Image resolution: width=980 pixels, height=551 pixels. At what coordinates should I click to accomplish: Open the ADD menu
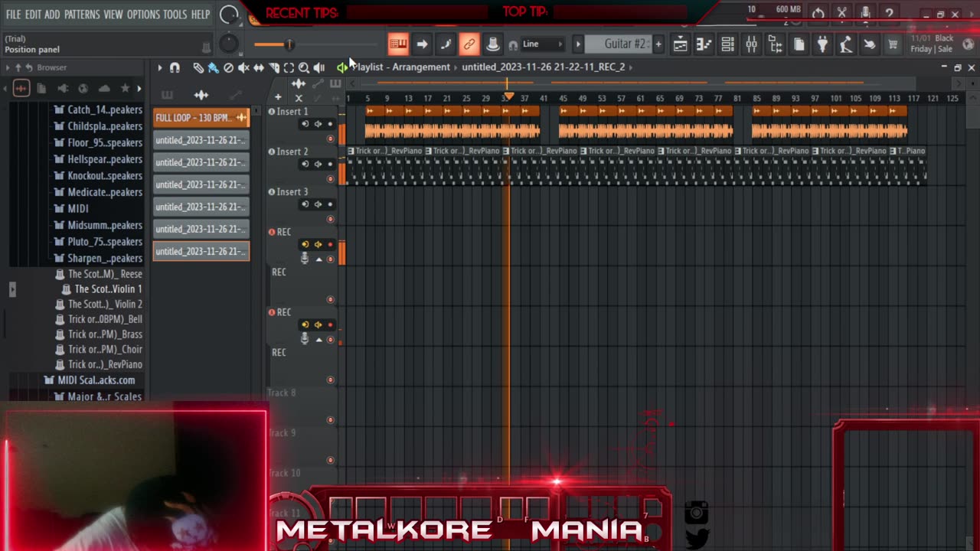click(x=52, y=15)
